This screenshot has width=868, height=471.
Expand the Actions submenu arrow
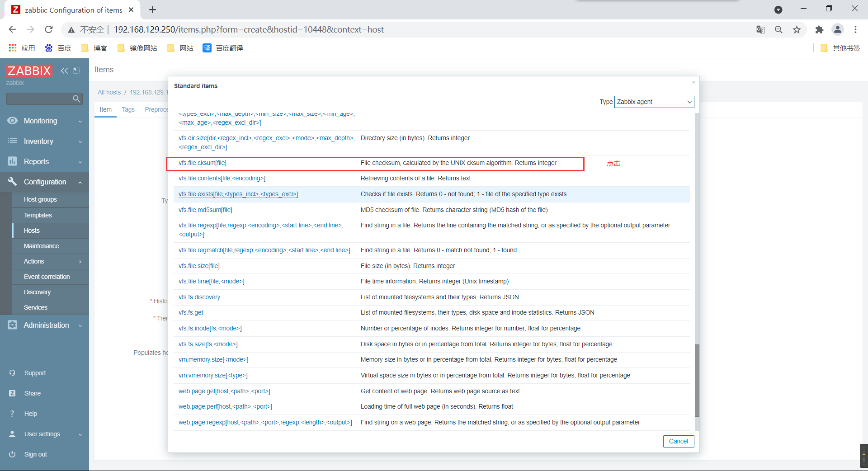click(x=80, y=262)
